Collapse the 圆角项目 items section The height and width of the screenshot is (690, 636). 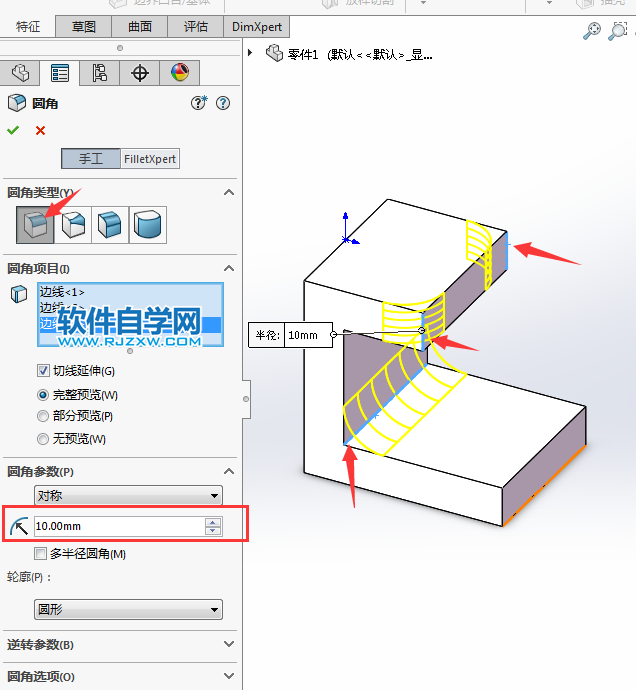click(x=229, y=268)
